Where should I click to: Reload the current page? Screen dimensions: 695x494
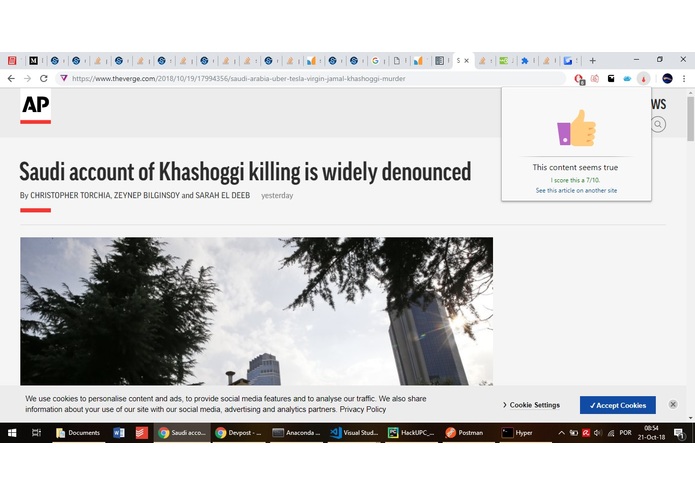[43, 78]
